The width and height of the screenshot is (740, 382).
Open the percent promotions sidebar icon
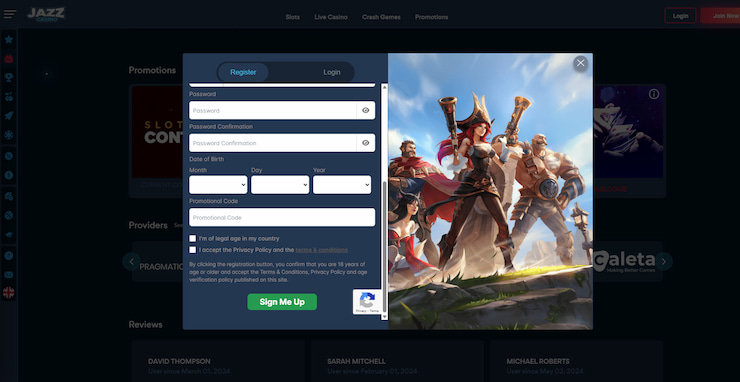pyautogui.click(x=8, y=156)
